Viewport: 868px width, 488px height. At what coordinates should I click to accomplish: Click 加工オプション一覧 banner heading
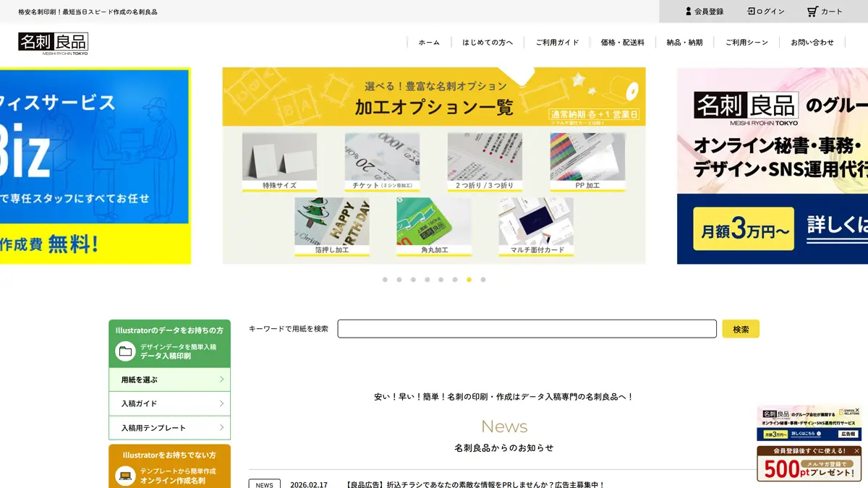(434, 108)
